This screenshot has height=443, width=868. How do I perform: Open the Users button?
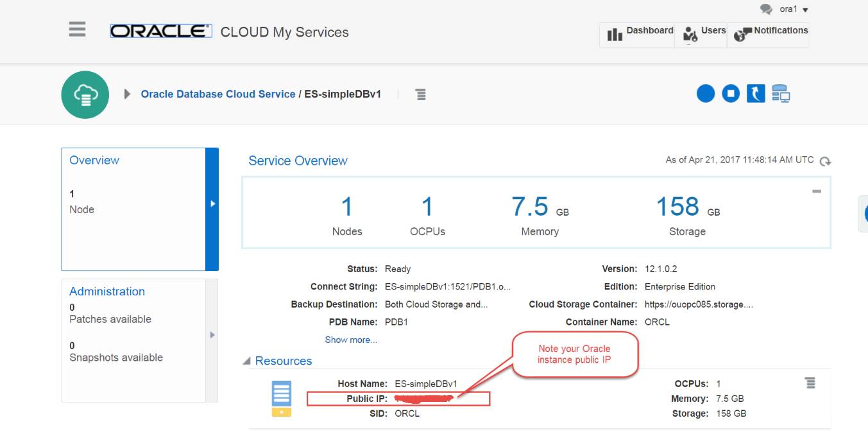point(701,35)
